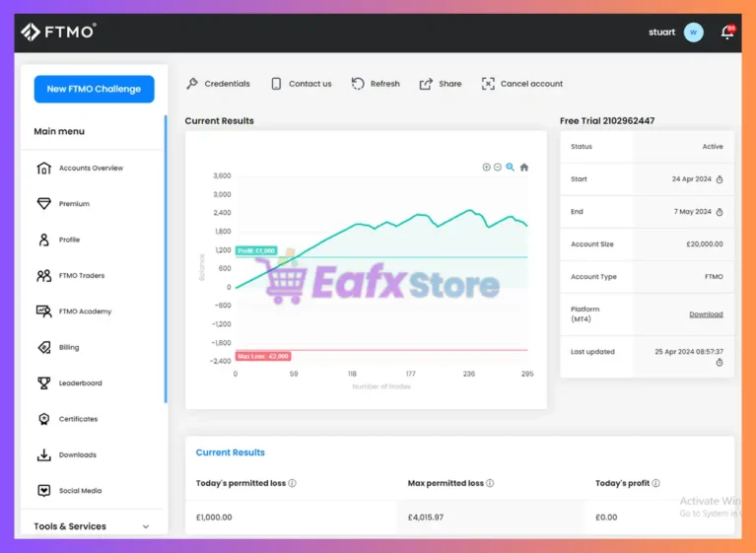Click the blue Current Results section title
The height and width of the screenshot is (553, 756).
[x=230, y=452]
